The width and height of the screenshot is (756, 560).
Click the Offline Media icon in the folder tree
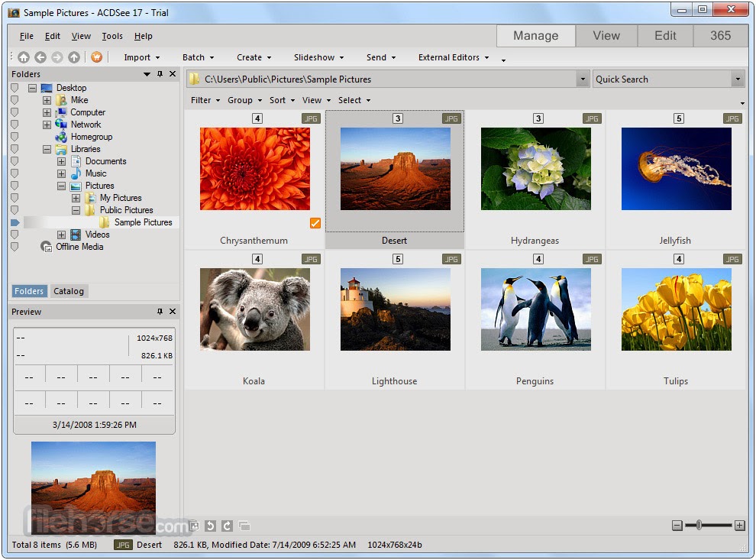click(x=47, y=247)
